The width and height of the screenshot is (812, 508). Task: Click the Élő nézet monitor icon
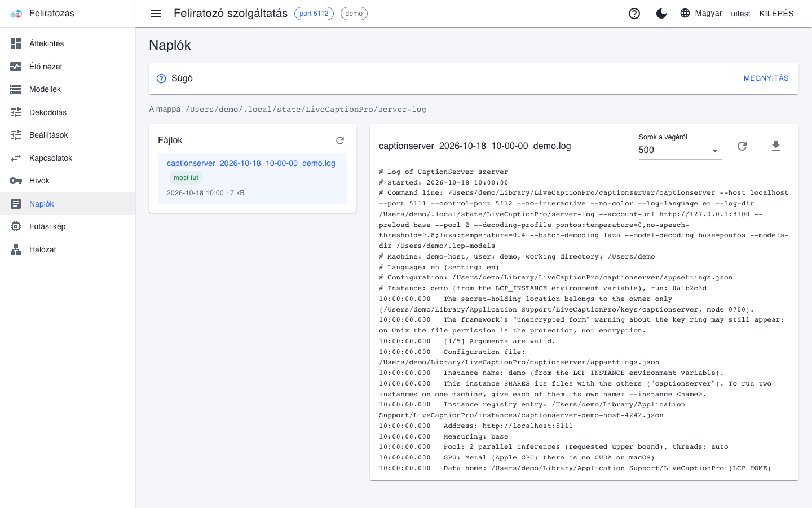pyautogui.click(x=16, y=67)
